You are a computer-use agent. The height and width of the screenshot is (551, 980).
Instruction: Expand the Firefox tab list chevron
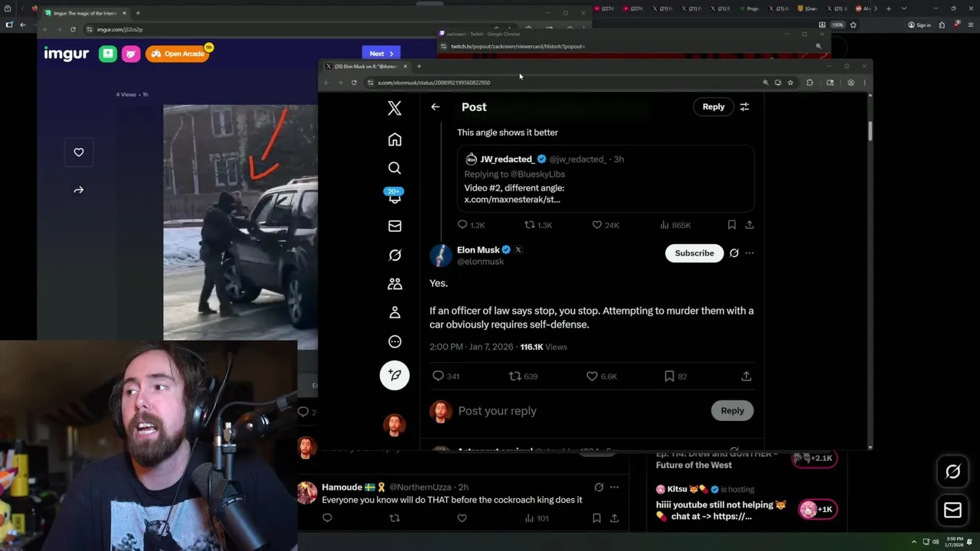pyautogui.click(x=904, y=8)
